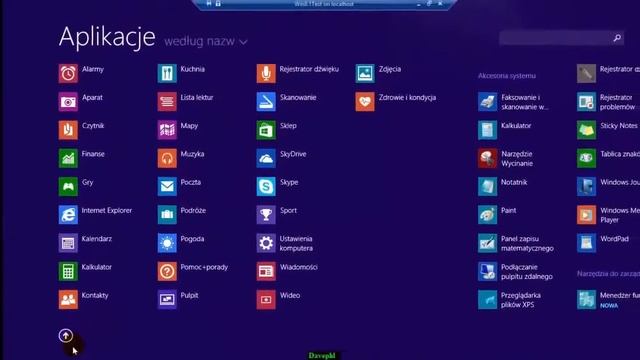The width and height of the screenshot is (640, 360).
Task: Pin the remote session connection bar
Action: tap(209, 4)
